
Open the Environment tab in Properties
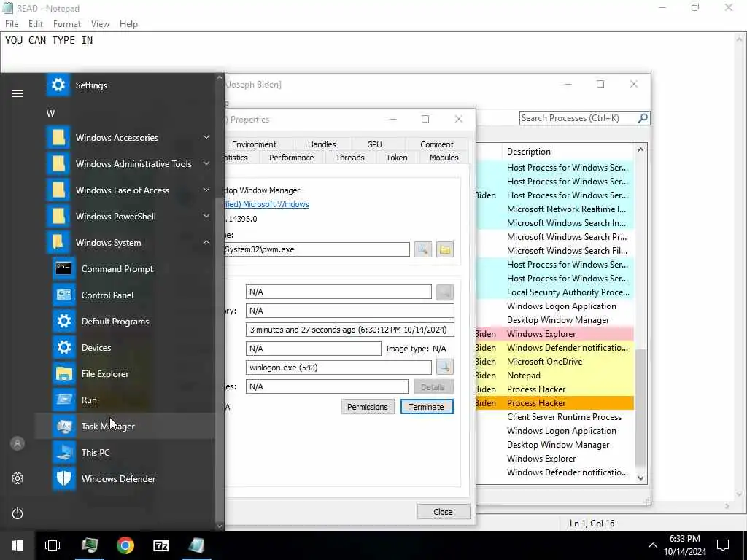coord(254,144)
